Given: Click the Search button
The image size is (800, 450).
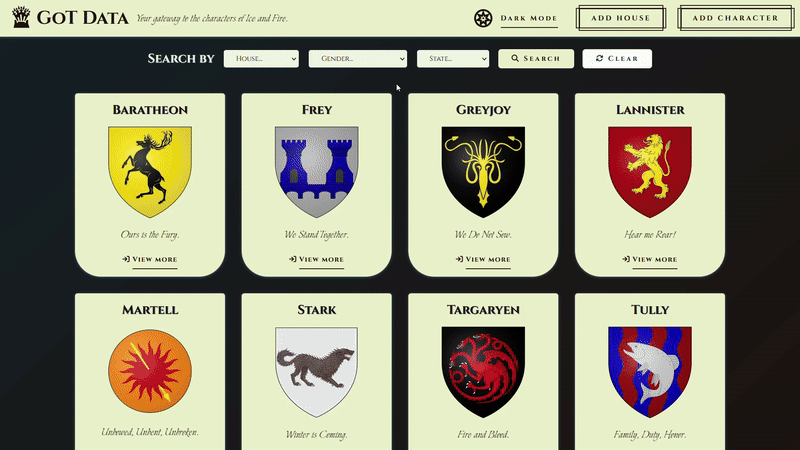Looking at the screenshot, I should point(536,59).
